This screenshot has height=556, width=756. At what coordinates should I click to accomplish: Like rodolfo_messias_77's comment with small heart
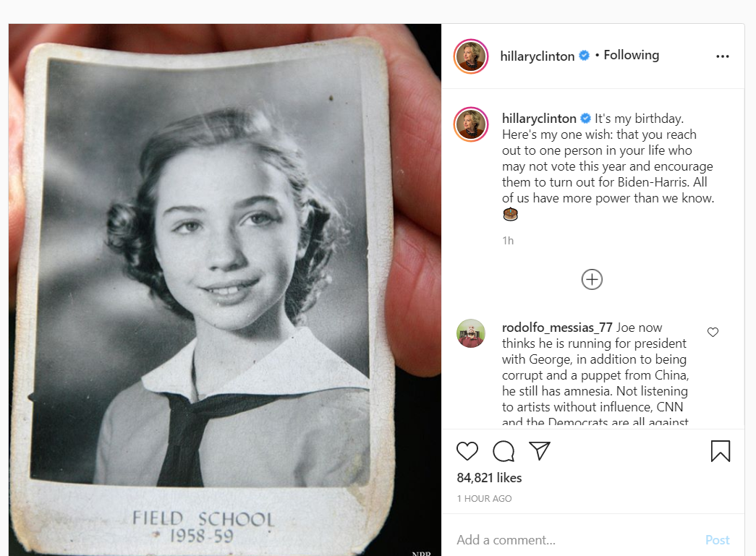(713, 332)
